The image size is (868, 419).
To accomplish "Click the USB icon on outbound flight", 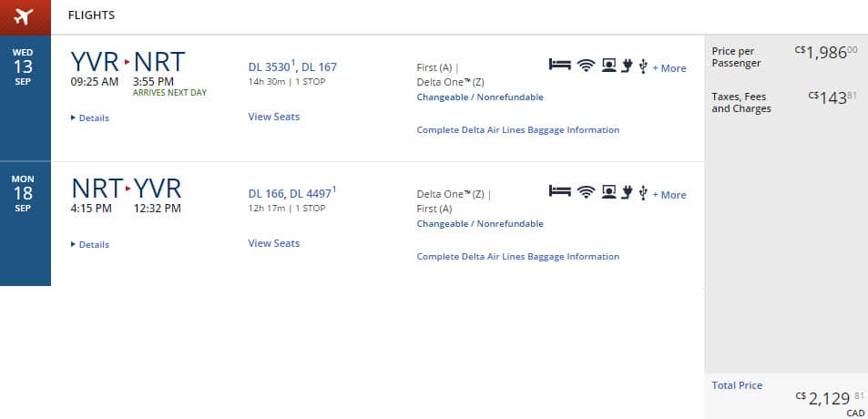I will coord(643,66).
